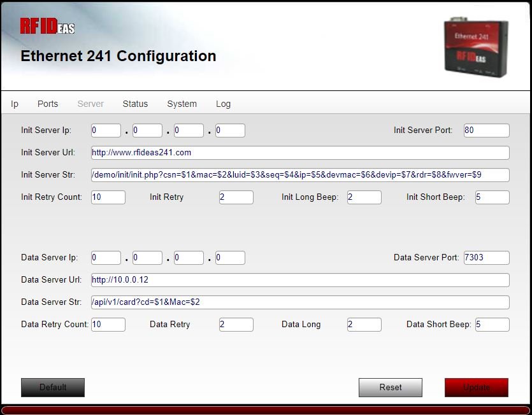Click in the Init Server Port field
This screenshot has width=532, height=415.
click(x=486, y=130)
